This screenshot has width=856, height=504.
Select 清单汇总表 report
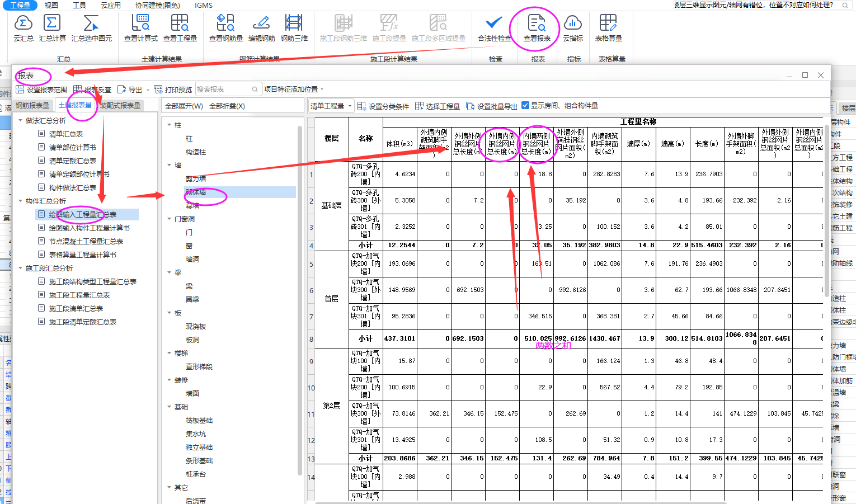pyautogui.click(x=66, y=134)
